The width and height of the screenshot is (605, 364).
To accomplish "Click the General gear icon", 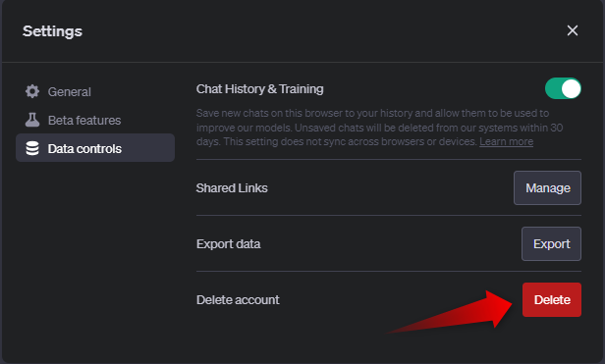I will [32, 91].
